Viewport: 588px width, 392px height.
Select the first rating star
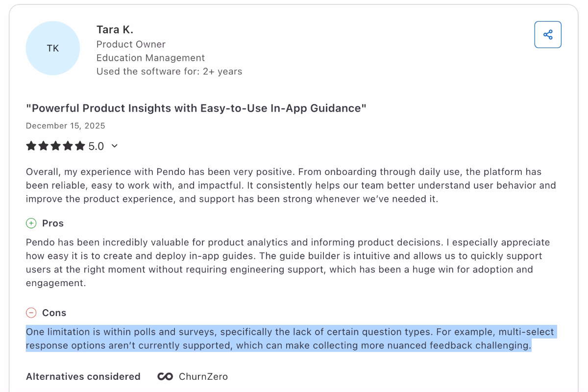point(31,146)
